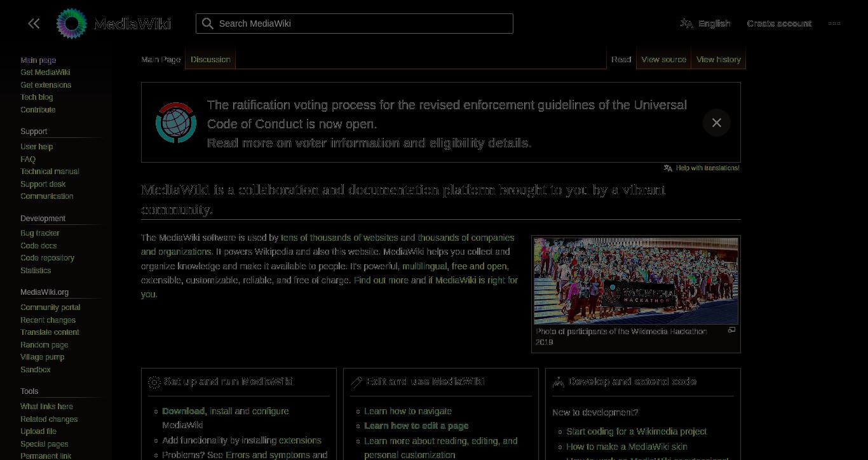Click the pencil icon beside Edit and use MediaWiki
The image size is (868, 460).
[356, 382]
